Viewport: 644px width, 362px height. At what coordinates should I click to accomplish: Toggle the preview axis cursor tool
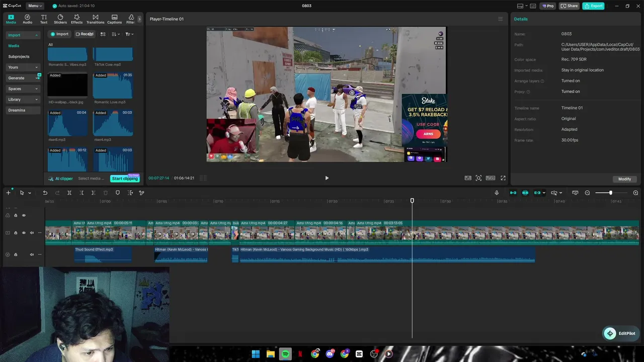point(554,193)
